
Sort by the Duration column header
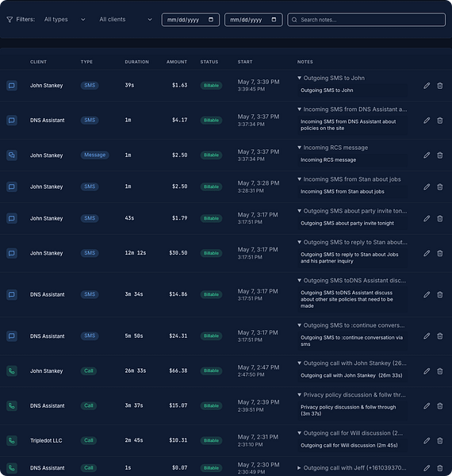137,62
